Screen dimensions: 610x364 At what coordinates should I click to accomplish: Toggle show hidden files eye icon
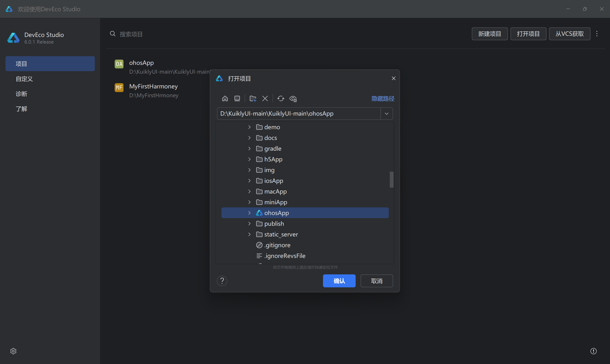point(293,99)
